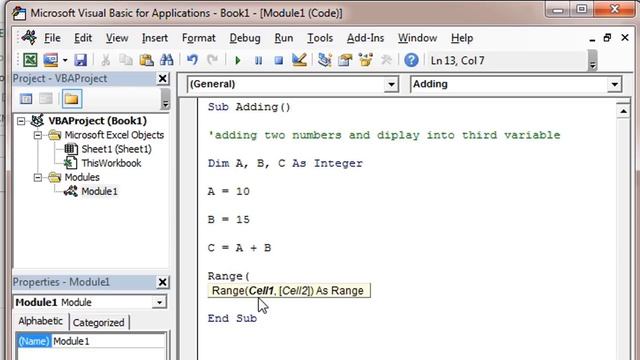
Task: Open the Project Explorer toolbar icon
Action: point(325,60)
